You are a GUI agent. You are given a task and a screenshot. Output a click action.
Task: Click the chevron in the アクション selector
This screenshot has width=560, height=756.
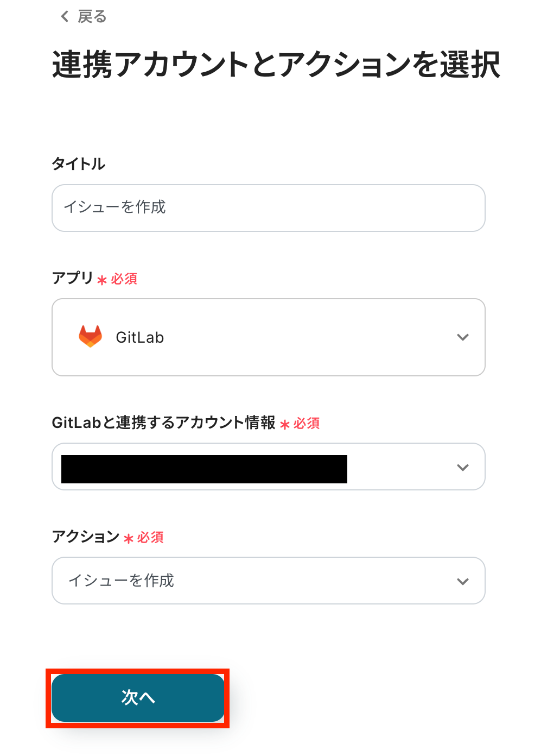(x=462, y=581)
